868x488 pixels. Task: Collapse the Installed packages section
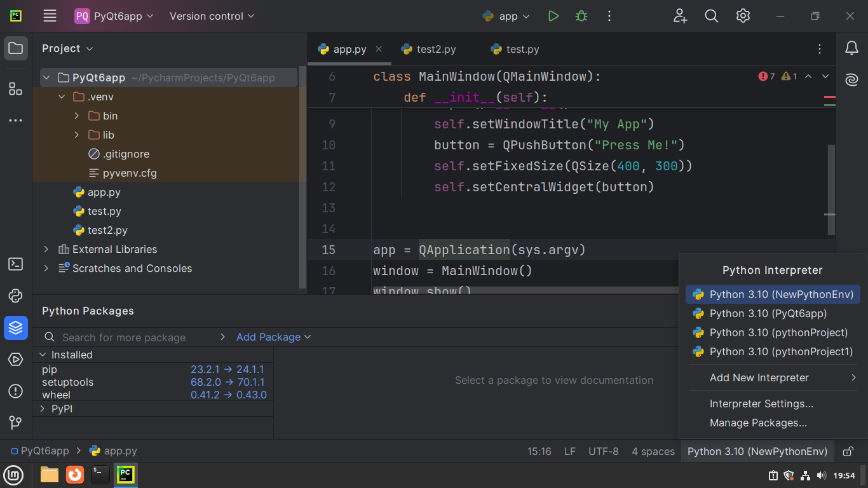[43, 355]
